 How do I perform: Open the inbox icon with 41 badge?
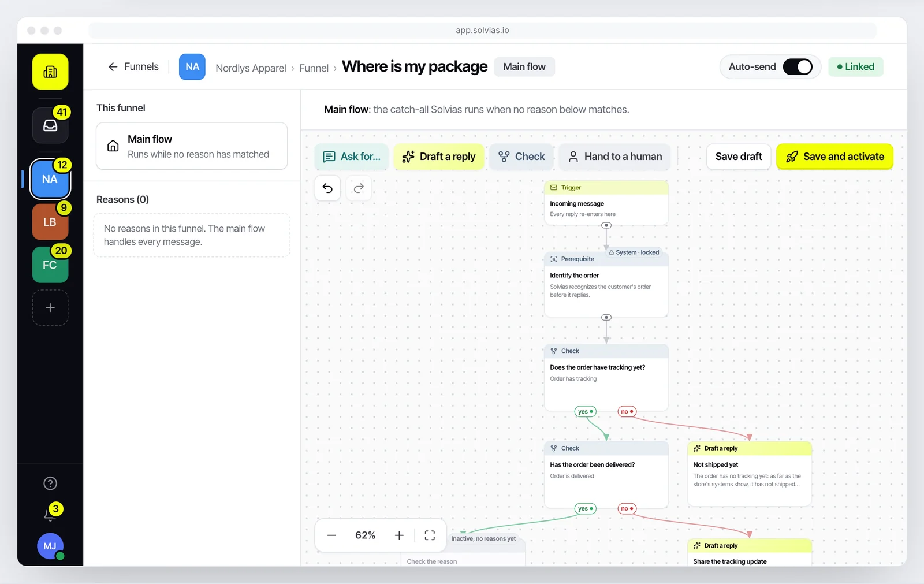(x=50, y=125)
